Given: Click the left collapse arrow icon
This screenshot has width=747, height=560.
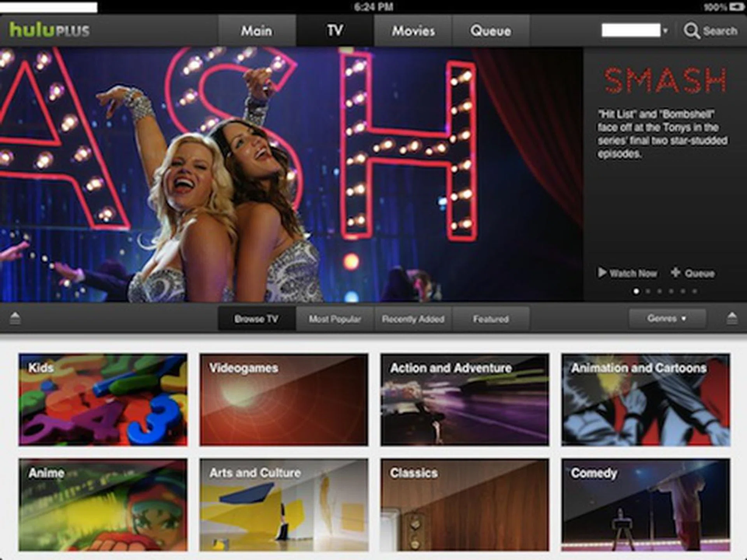Looking at the screenshot, I should click(15, 318).
